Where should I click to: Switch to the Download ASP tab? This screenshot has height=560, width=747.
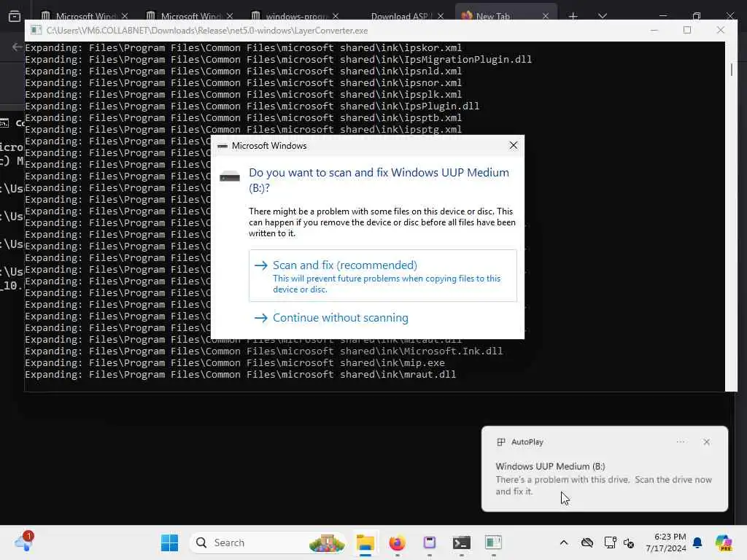(x=399, y=16)
